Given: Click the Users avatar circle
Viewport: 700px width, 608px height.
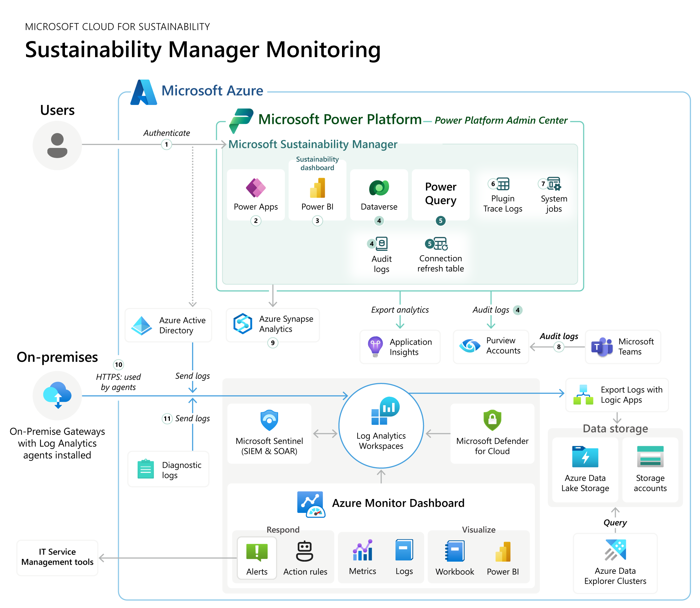Looking at the screenshot, I should 57,145.
